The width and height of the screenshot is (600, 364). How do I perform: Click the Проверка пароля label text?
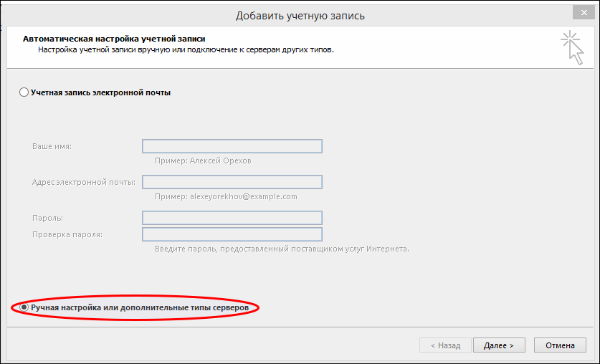click(67, 234)
